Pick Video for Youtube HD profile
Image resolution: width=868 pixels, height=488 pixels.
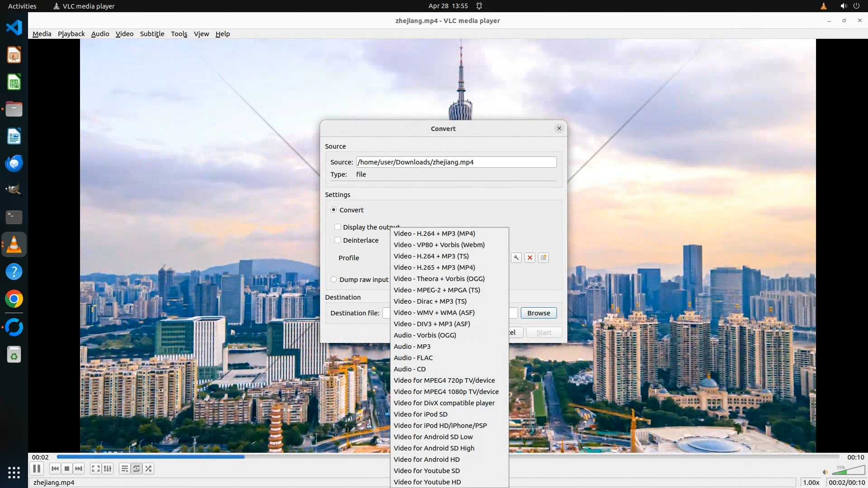(x=427, y=482)
